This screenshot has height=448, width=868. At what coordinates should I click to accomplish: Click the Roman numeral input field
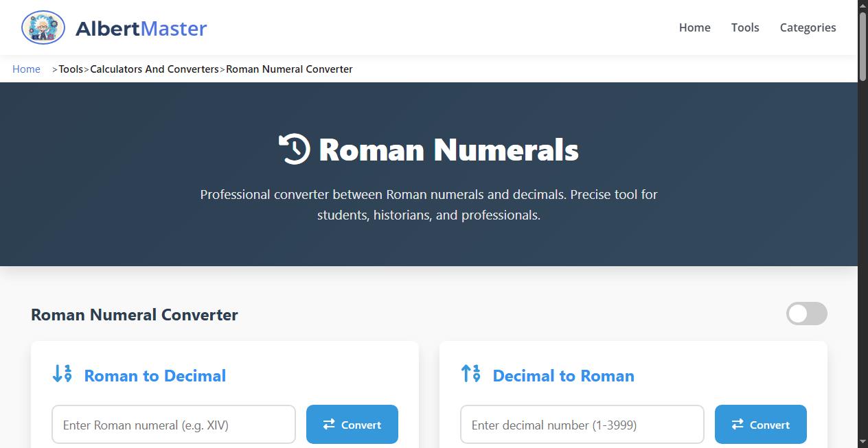pos(173,424)
